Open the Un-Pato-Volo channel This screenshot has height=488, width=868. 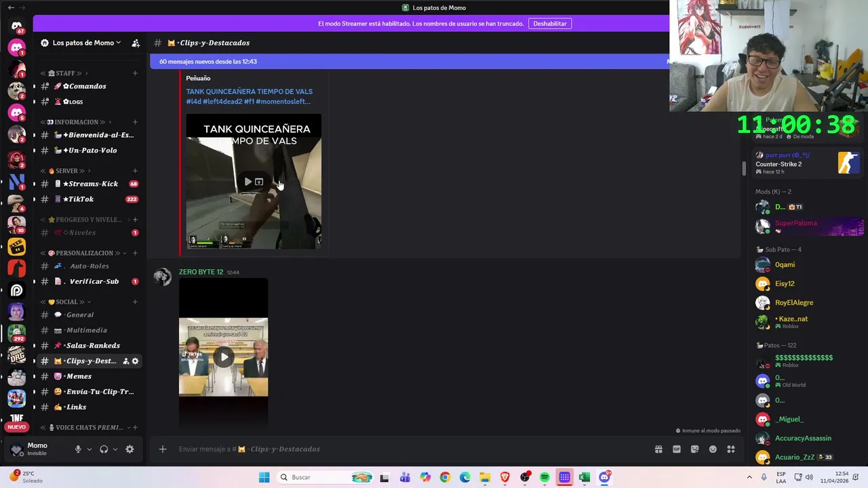tap(89, 150)
